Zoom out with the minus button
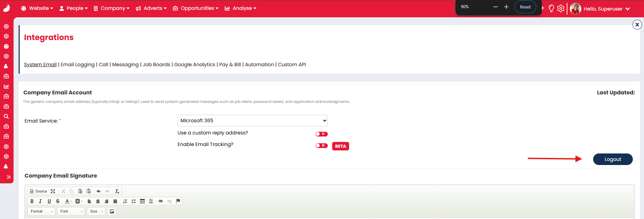The width and height of the screenshot is (644, 219). click(x=496, y=7)
